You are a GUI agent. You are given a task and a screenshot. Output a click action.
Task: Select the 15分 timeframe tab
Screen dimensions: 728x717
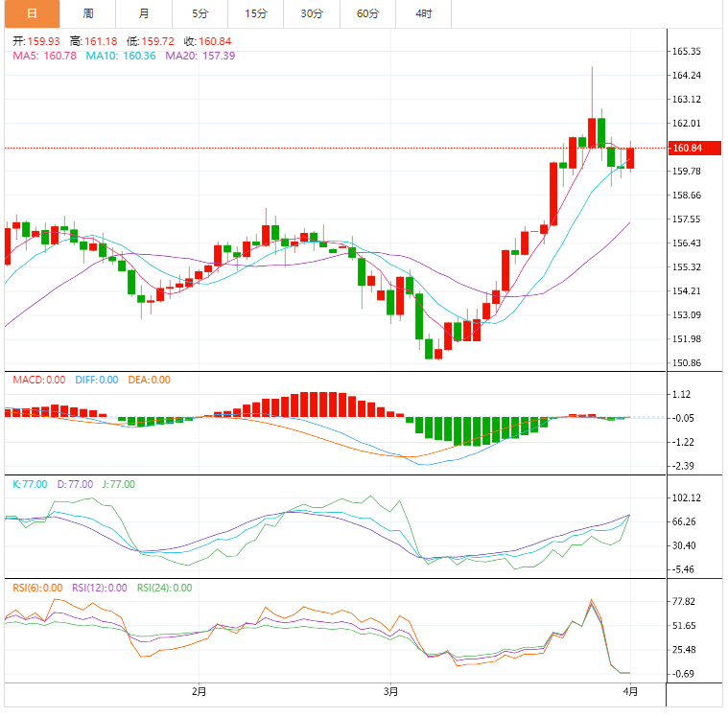(x=255, y=13)
